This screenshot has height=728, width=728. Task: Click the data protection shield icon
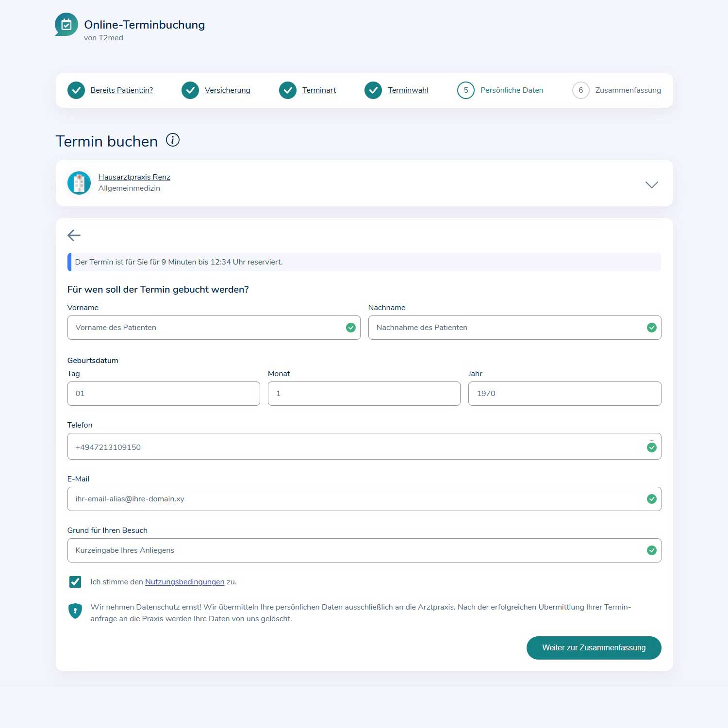click(x=75, y=611)
